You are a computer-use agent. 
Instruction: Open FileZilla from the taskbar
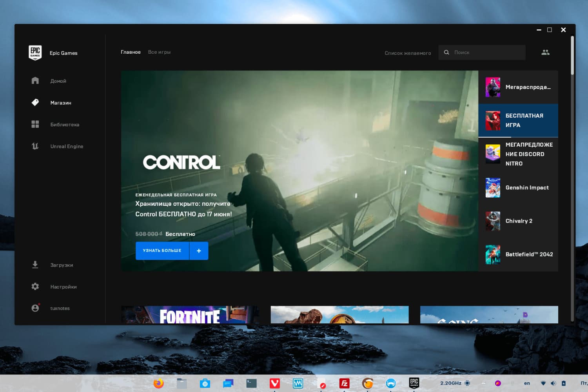(x=344, y=383)
